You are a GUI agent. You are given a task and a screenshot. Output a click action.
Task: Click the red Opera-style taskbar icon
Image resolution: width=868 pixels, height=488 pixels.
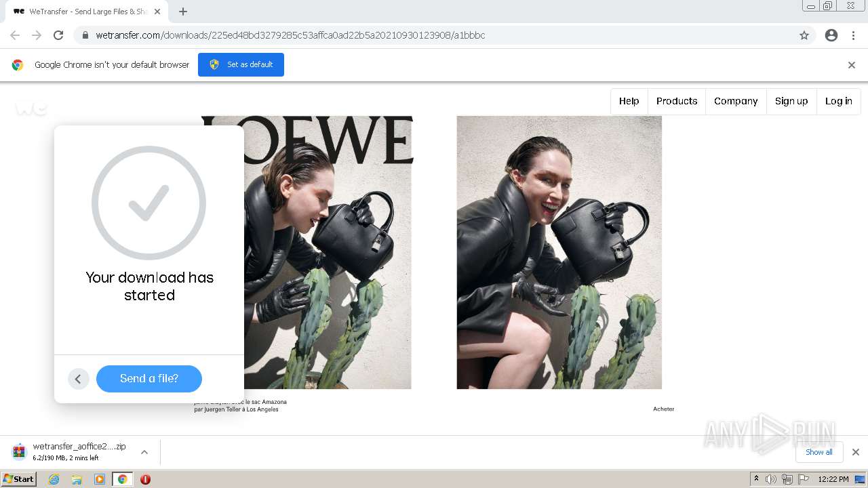(x=145, y=479)
